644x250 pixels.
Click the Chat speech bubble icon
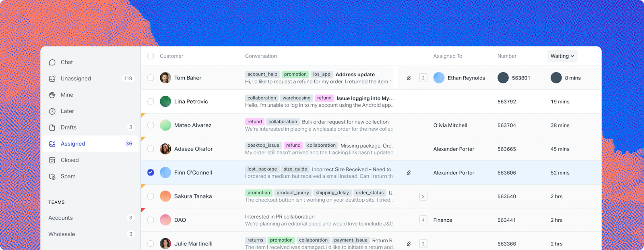click(52, 62)
